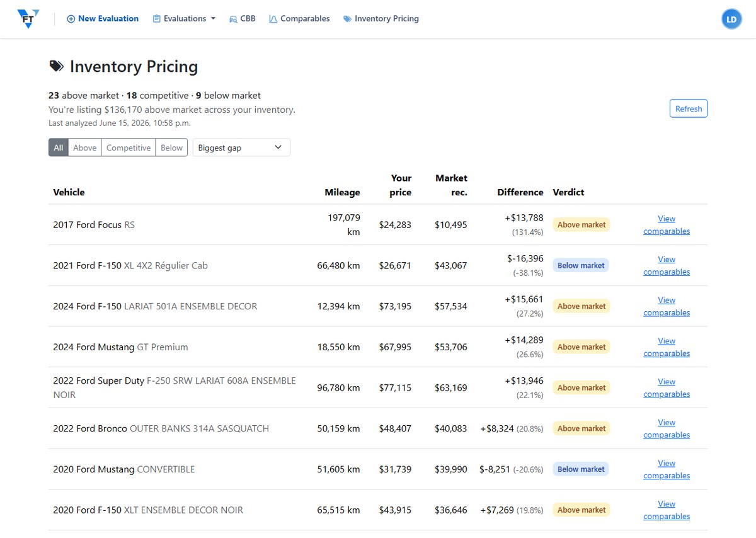
Task: Click the Below market badge for 2020 Mustang
Action: tap(581, 469)
